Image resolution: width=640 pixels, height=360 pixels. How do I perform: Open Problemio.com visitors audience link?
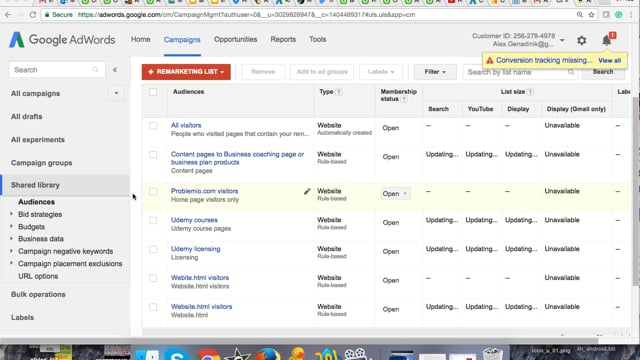[x=204, y=191]
